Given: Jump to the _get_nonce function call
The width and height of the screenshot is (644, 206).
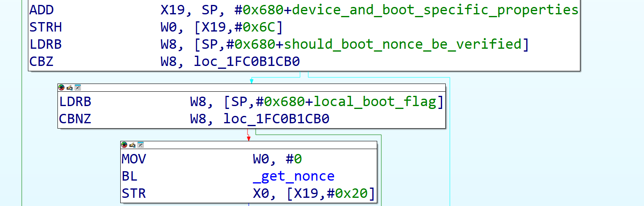Looking at the screenshot, I should coord(293,176).
